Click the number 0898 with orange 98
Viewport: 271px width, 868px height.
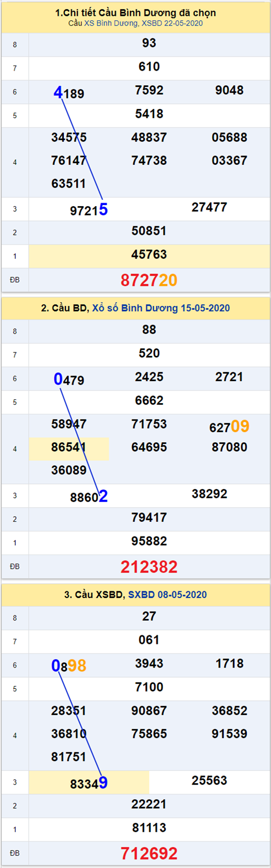(69, 666)
